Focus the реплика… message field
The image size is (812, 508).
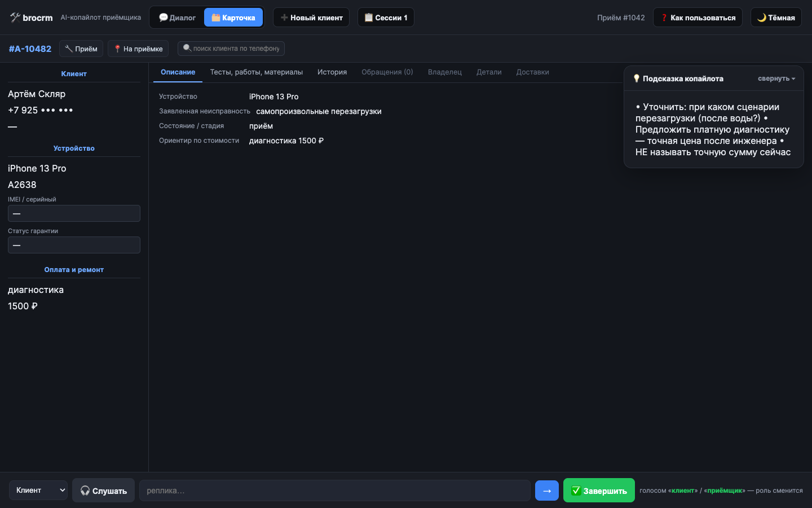[x=335, y=491]
